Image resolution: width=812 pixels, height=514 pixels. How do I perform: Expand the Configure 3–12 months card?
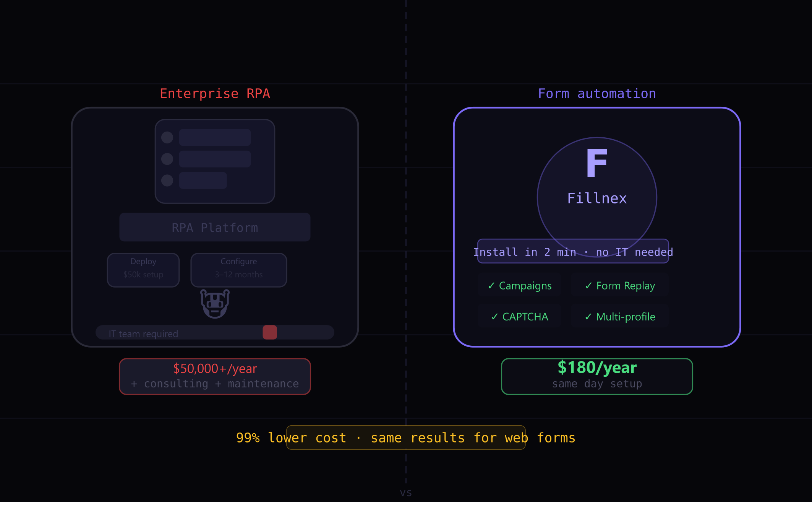click(x=238, y=270)
